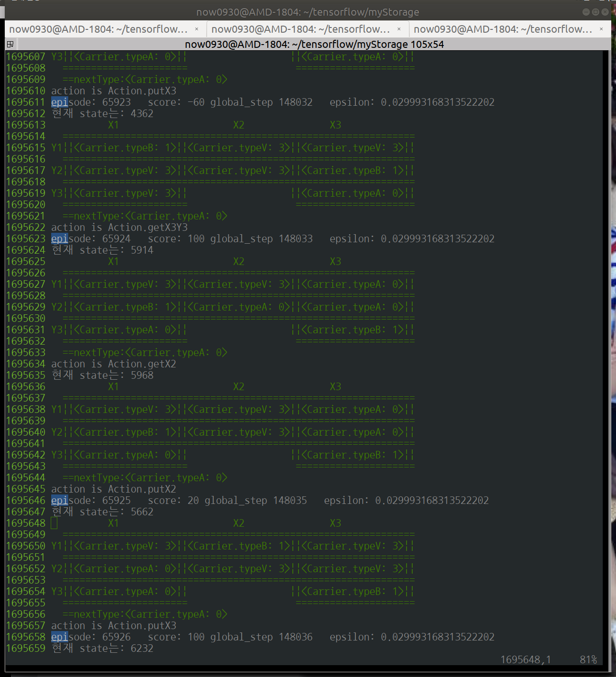Close the middle terminal tab
The width and height of the screenshot is (616, 677).
pos(399,29)
